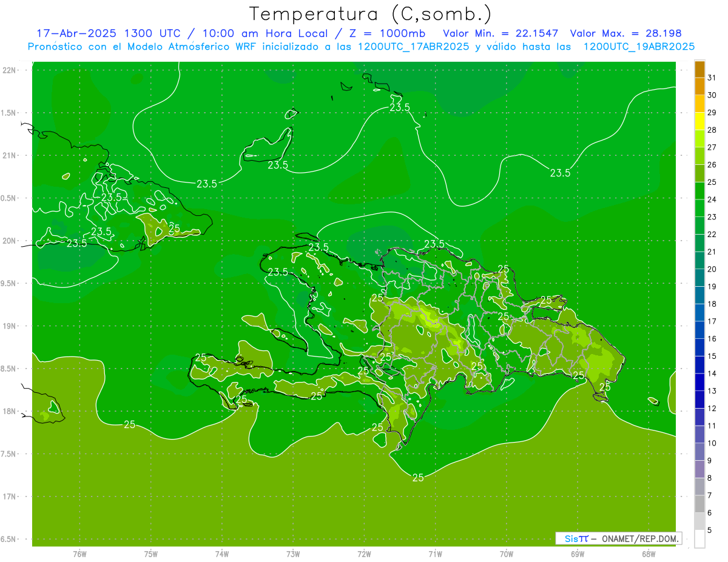
Task: Click the '1200UTC_17ABR2025' initialization time text
Action: tap(413, 47)
